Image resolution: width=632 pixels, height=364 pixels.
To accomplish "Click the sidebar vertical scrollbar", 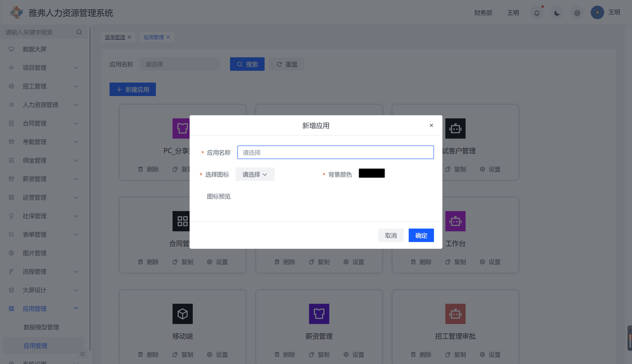I will (90, 189).
